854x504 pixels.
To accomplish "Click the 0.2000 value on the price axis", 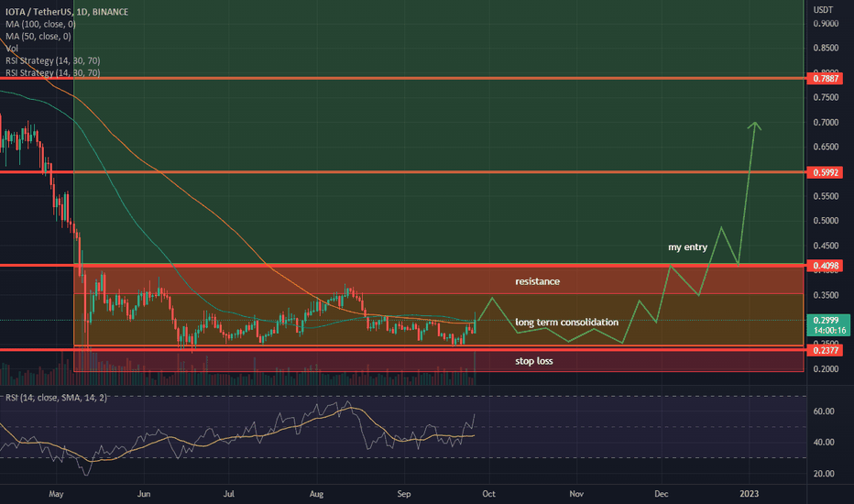I will point(826,369).
